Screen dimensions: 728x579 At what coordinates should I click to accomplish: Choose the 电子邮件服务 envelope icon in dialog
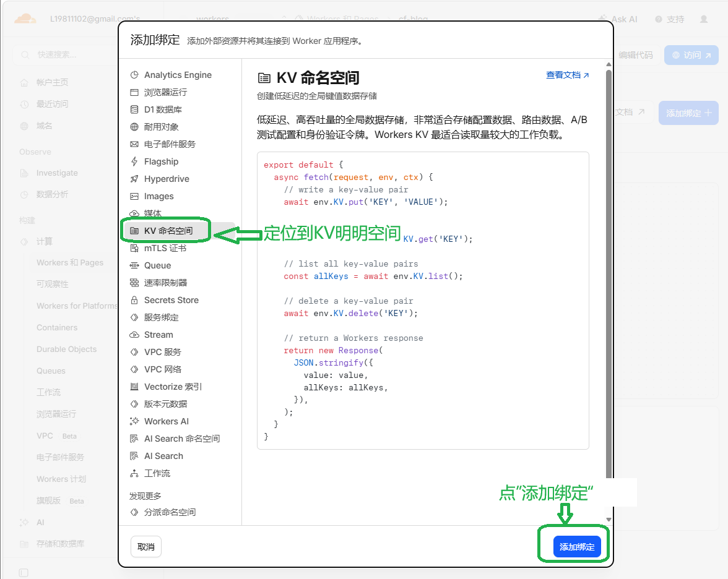click(134, 144)
